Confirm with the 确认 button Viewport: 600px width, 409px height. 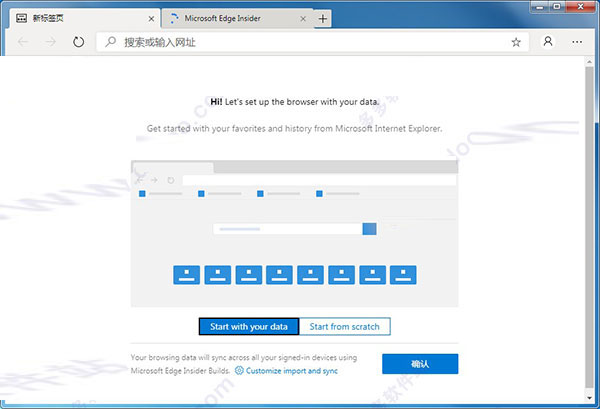click(x=420, y=364)
